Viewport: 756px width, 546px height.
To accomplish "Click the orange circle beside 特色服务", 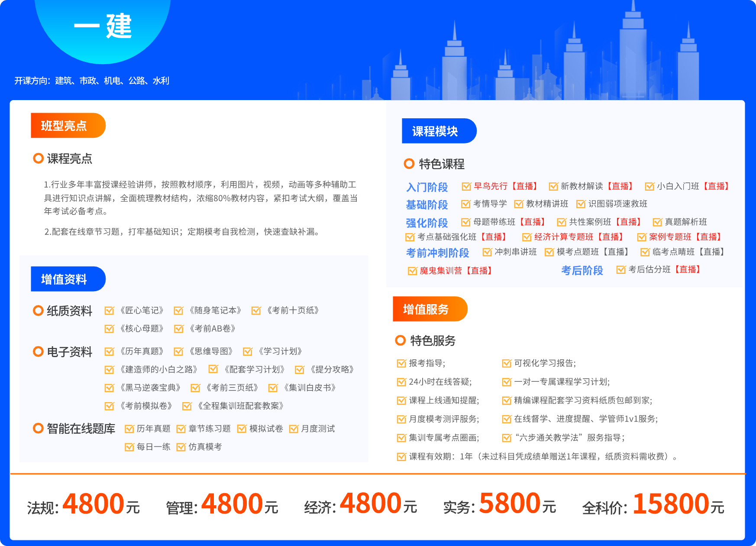I will tap(400, 341).
